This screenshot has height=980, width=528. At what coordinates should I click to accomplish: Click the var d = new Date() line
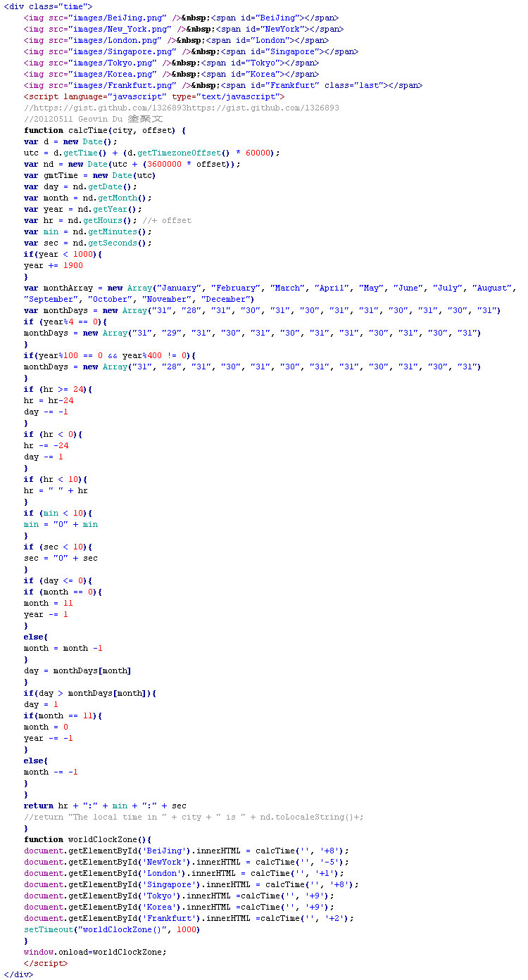70,141
